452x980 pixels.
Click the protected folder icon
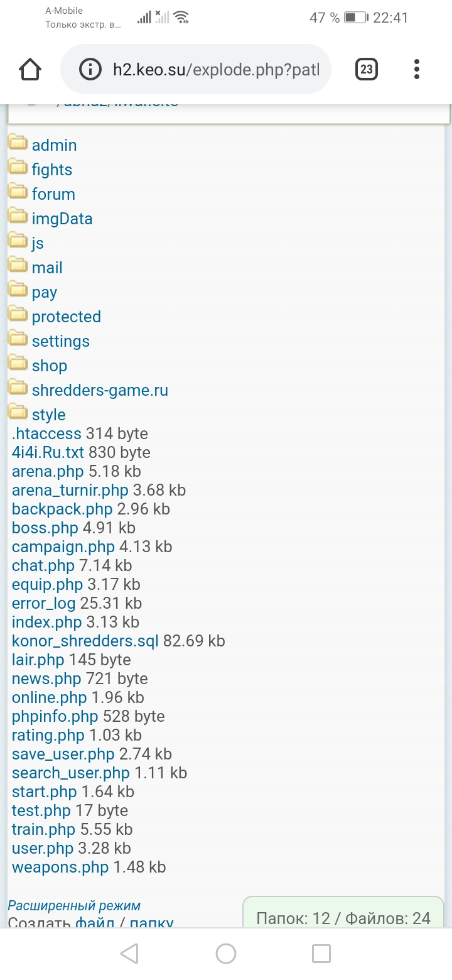click(x=18, y=315)
